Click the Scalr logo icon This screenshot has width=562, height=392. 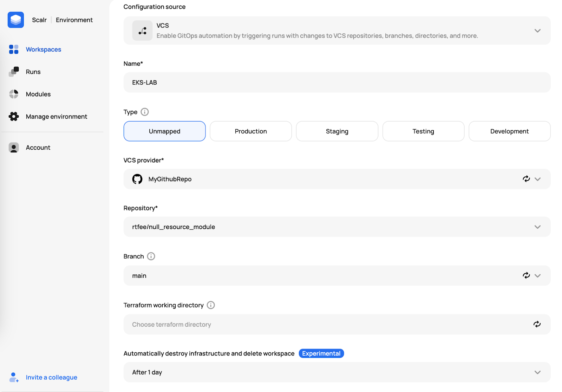(16, 20)
